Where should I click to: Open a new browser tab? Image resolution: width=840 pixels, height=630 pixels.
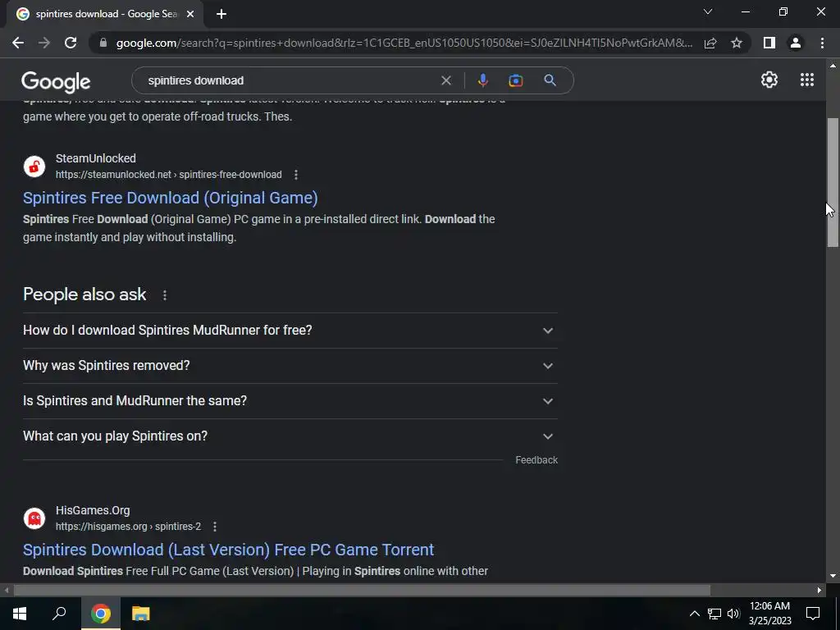click(221, 15)
